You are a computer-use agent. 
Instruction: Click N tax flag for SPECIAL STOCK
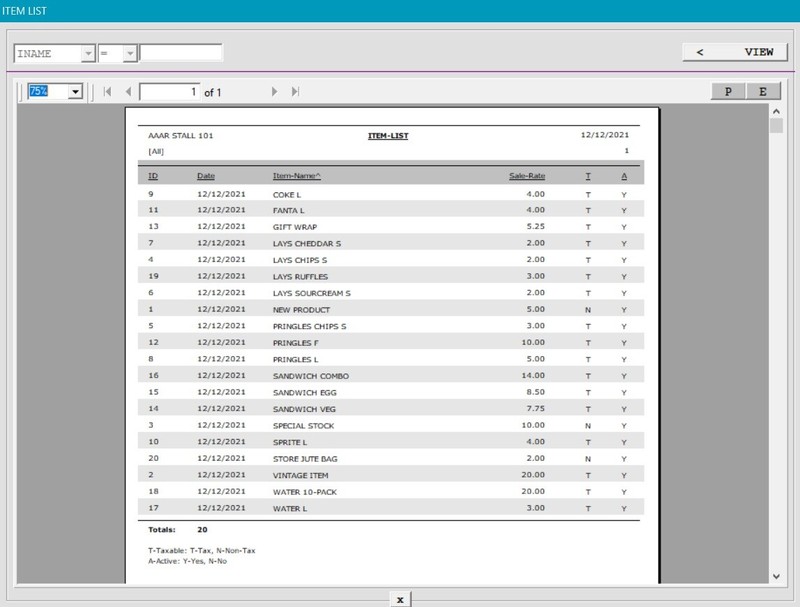click(x=588, y=426)
